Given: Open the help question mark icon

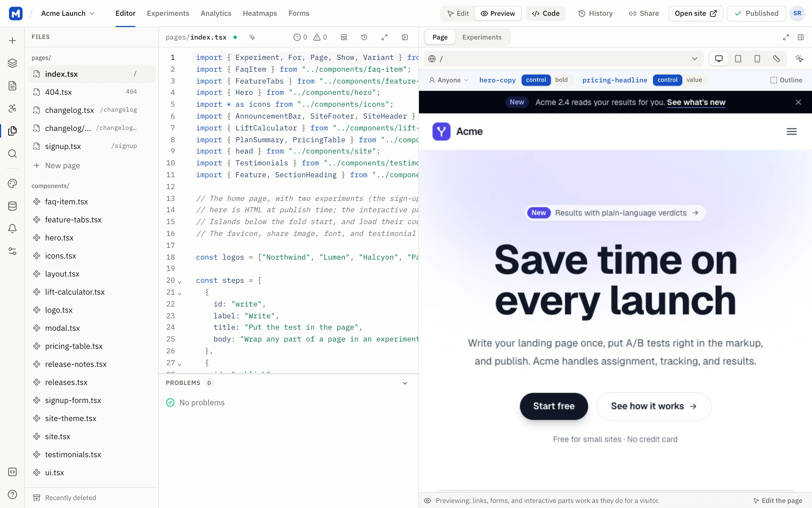Looking at the screenshot, I should (12, 494).
